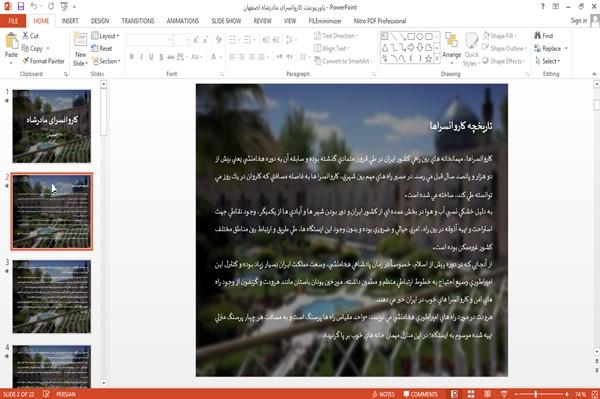Switch to the INSERT tab
The height and width of the screenshot is (399, 600).
[x=70, y=21]
